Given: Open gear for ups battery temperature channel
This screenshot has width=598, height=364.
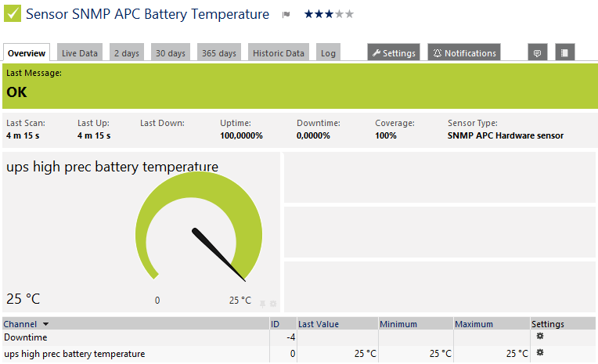Looking at the screenshot, I should coord(539,353).
